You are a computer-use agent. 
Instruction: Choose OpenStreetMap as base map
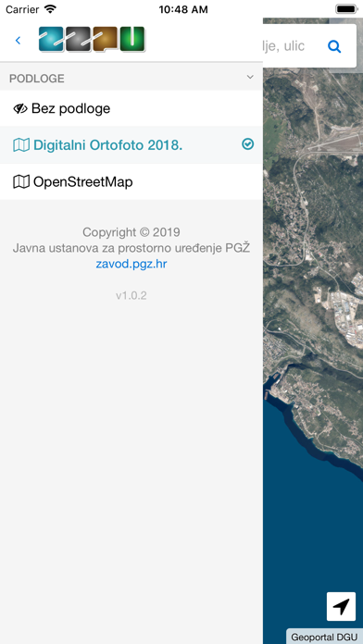[131, 181]
